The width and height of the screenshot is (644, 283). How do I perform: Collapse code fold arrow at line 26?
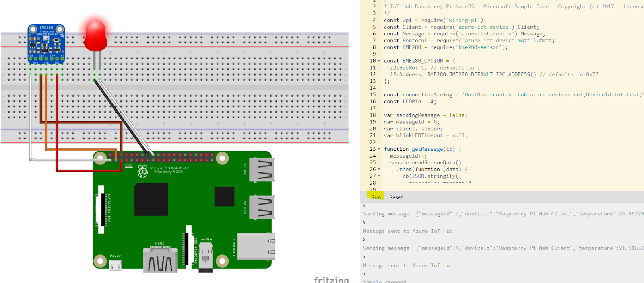pos(379,169)
